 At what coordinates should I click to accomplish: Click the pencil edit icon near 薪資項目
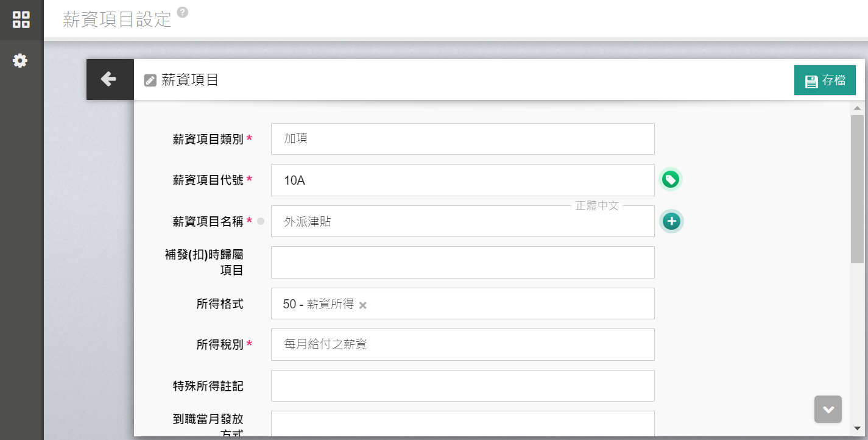[150, 80]
